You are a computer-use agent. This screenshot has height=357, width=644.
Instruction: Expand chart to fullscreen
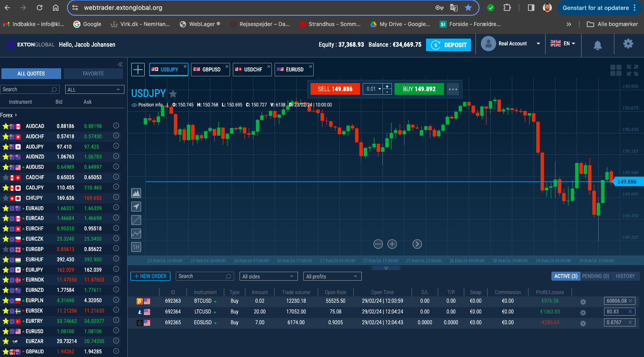[632, 70]
